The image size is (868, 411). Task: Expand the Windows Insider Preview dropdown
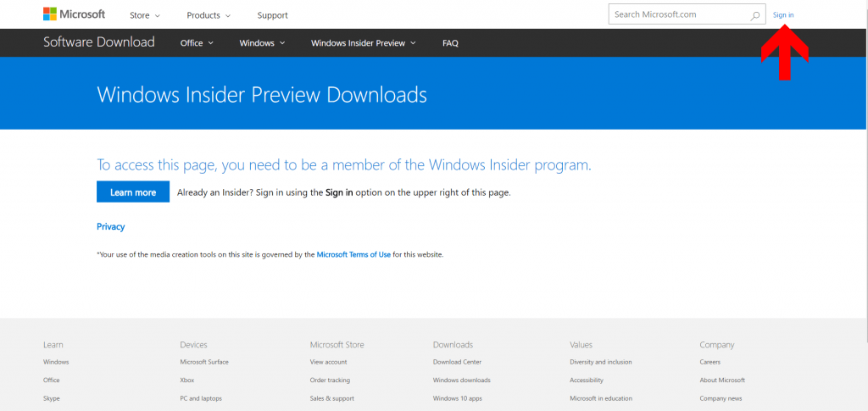pyautogui.click(x=363, y=43)
